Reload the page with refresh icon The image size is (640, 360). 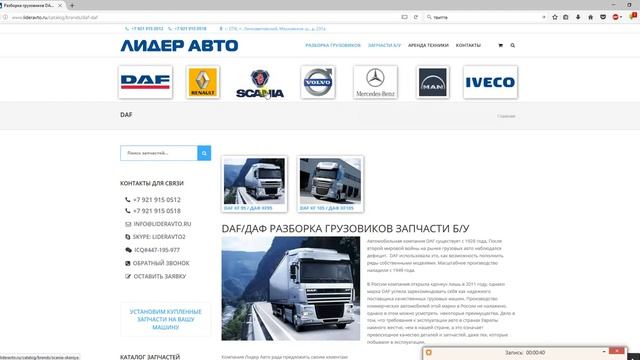tap(416, 17)
